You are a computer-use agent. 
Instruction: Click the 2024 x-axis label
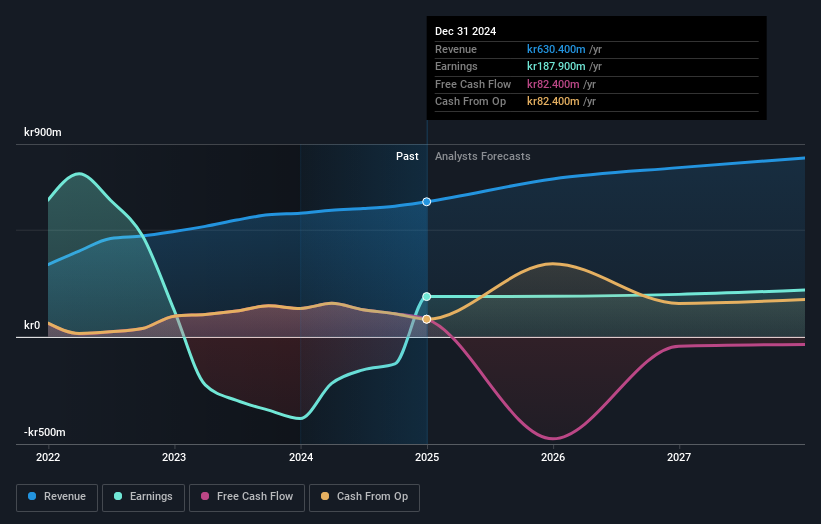301,457
